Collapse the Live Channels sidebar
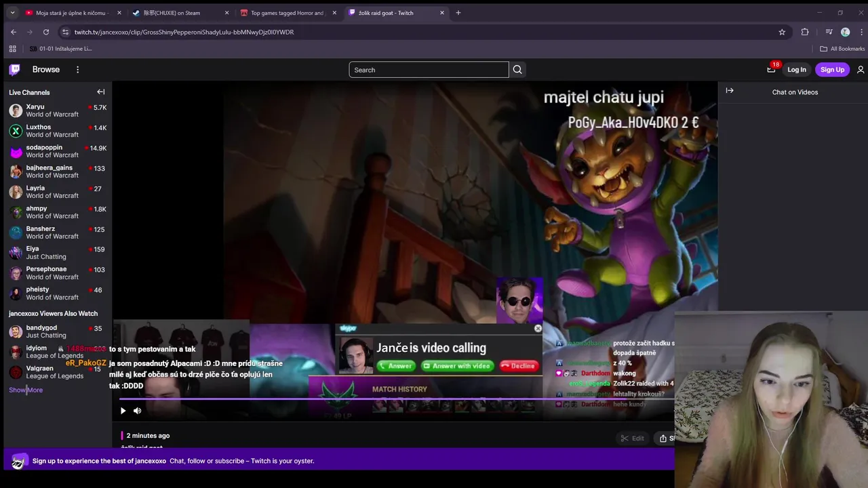The width and height of the screenshot is (868, 488). coord(100,92)
